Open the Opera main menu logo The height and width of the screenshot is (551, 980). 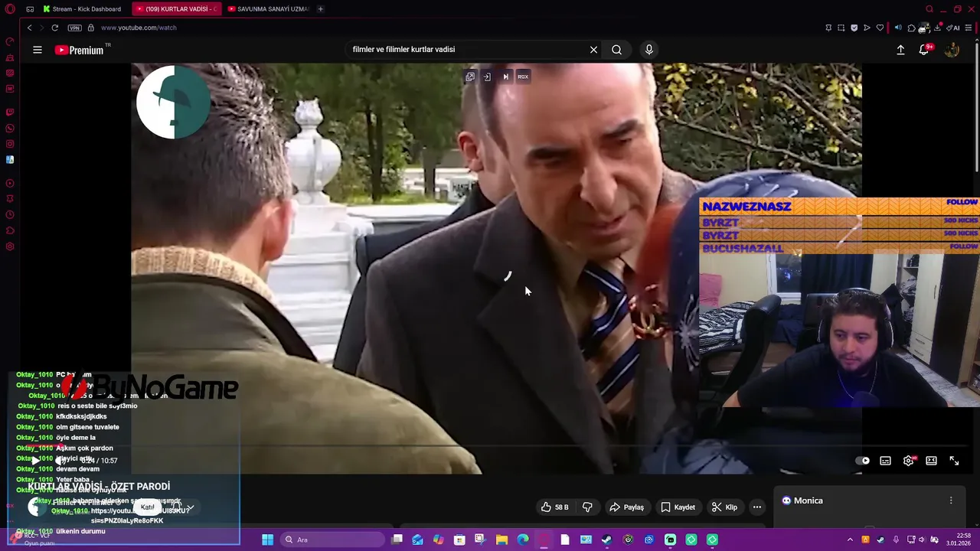click(10, 9)
